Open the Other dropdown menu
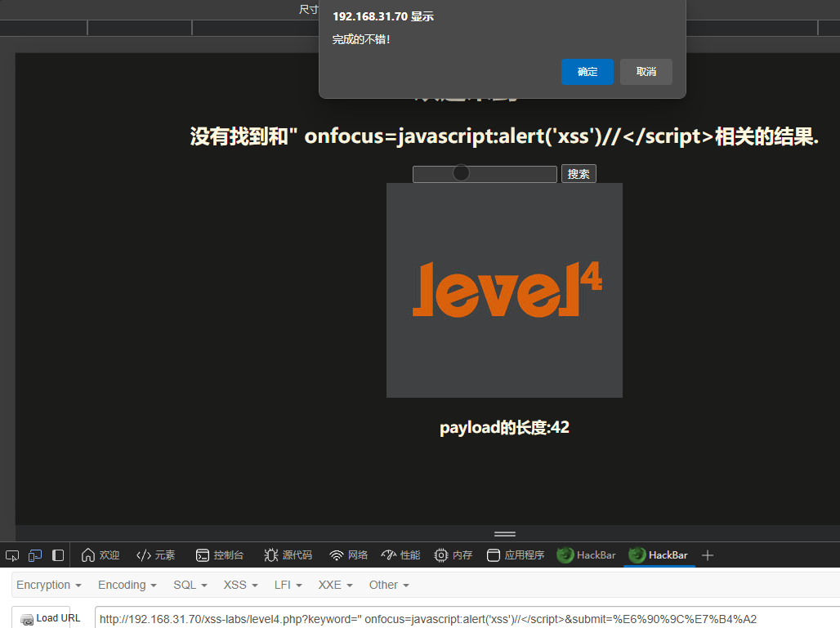Image resolution: width=840 pixels, height=628 pixels. [389, 585]
